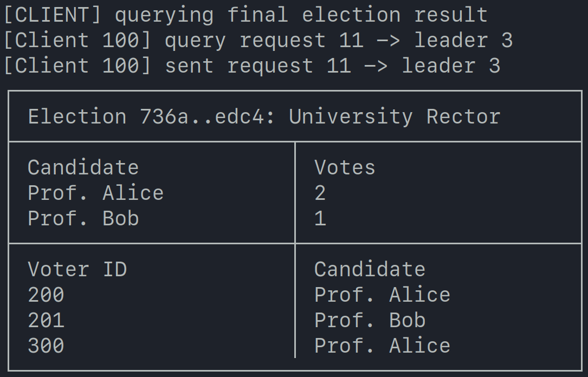Select Prof. Alice in the vote tally
588x377 pixels.
pos(95,193)
